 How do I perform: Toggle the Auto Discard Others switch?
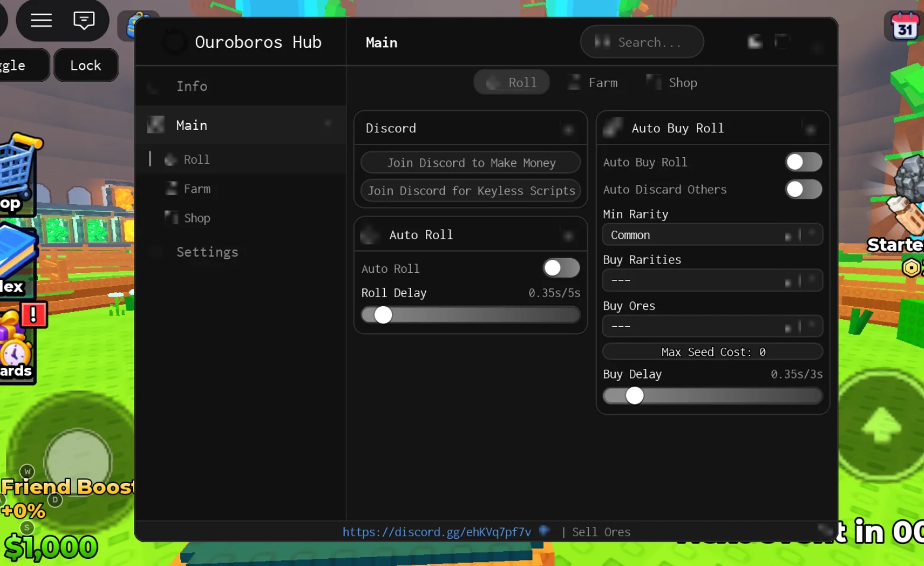(x=804, y=189)
